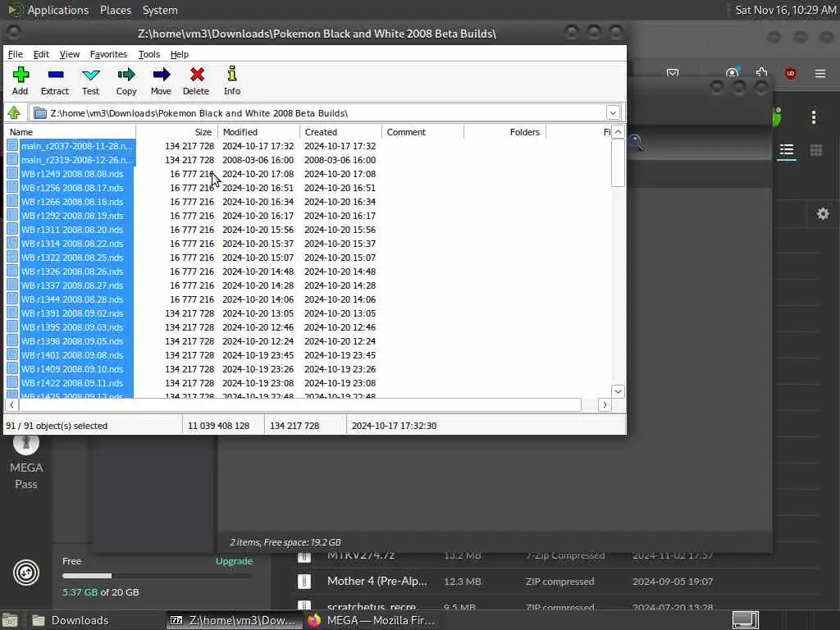Open the Help menu
This screenshot has width=840, height=630.
point(180,54)
